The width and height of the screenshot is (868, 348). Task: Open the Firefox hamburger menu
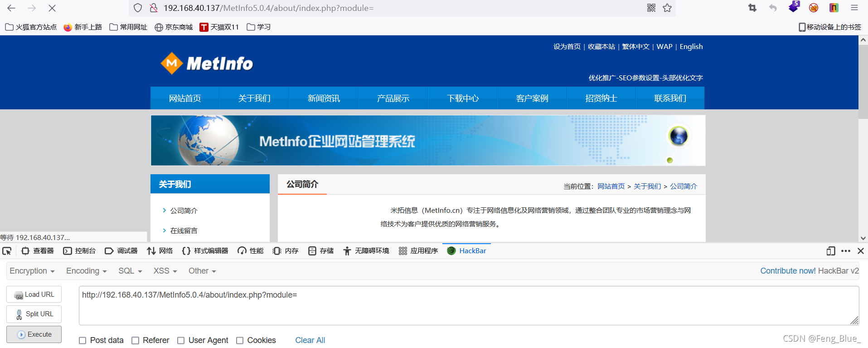click(854, 8)
